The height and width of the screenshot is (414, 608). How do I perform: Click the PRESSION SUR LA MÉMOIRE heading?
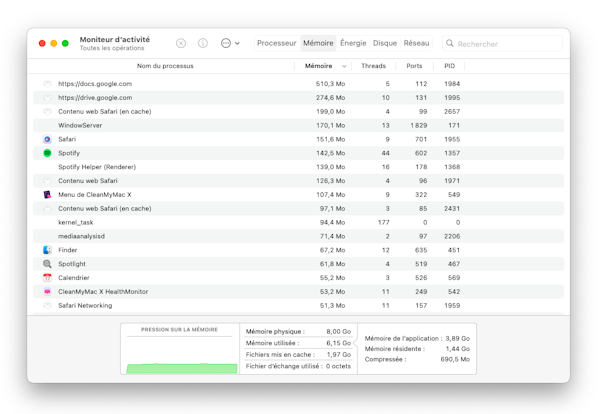(x=179, y=329)
